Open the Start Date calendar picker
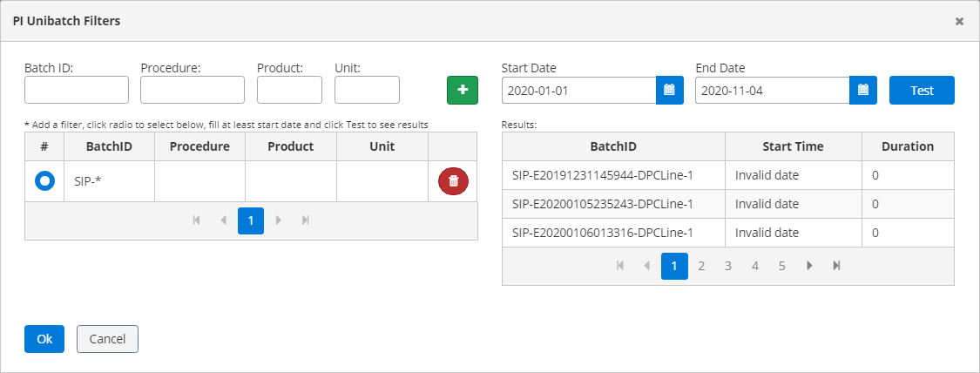The width and height of the screenshot is (980, 373). (669, 90)
